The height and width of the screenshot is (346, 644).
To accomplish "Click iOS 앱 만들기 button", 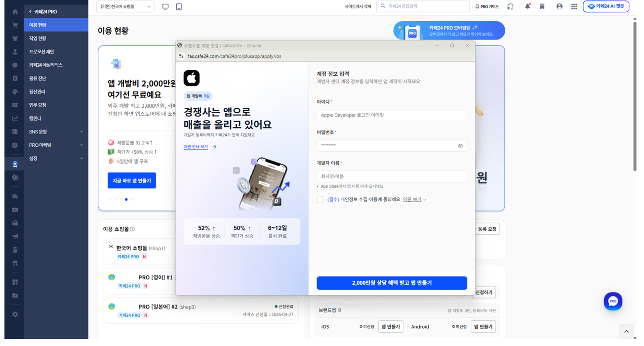I will [391, 327].
